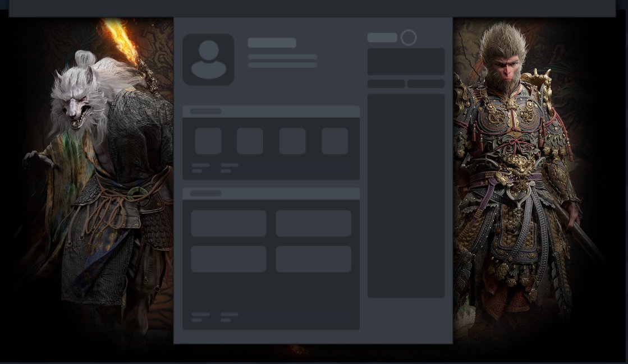This screenshot has height=364, width=628.
Task: Click the tall sidebar placeholder panel
Action: coord(406,196)
